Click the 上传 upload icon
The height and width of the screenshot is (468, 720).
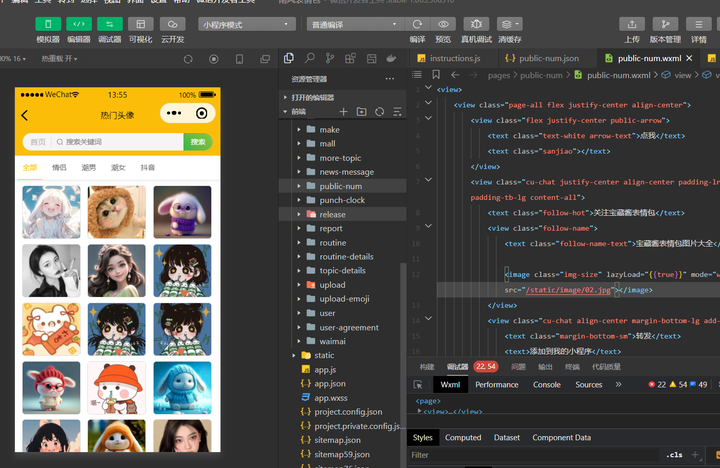pyautogui.click(x=631, y=23)
